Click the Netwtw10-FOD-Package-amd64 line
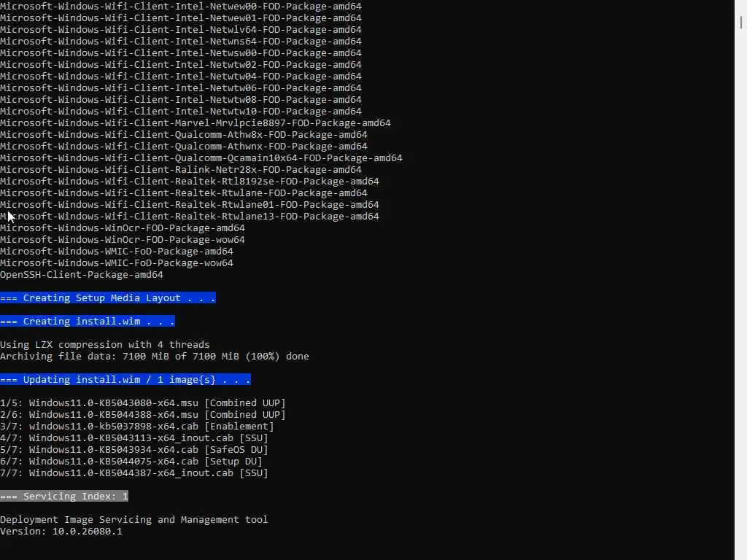This screenshot has height=560, width=747. (181, 111)
